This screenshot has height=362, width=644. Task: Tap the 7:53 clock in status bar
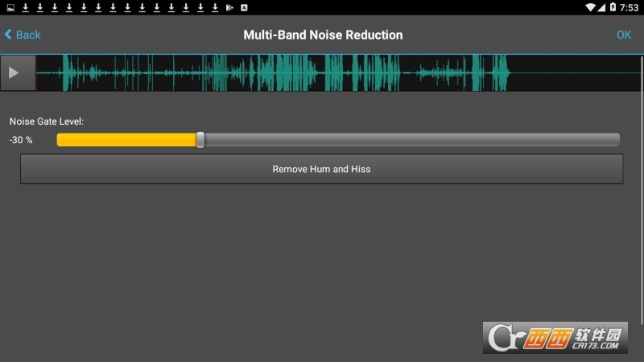click(x=630, y=8)
